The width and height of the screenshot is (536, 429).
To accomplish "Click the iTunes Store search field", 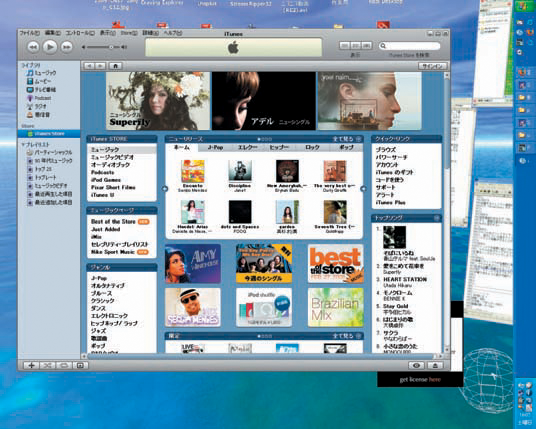I will pyautogui.click(x=410, y=46).
